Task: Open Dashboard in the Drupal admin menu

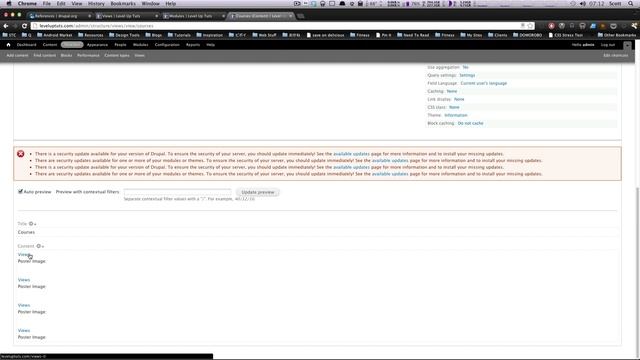Action: [x=27, y=45]
